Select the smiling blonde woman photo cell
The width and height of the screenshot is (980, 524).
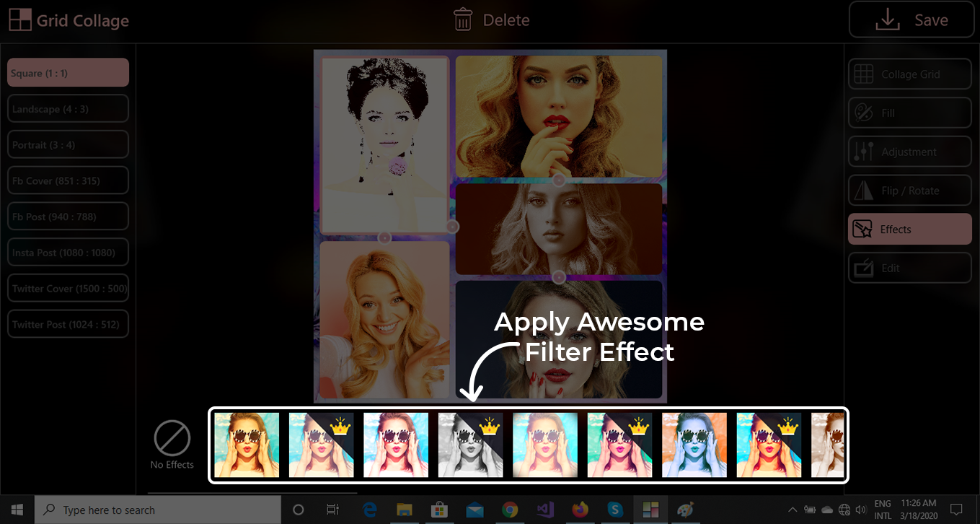[x=384, y=320]
